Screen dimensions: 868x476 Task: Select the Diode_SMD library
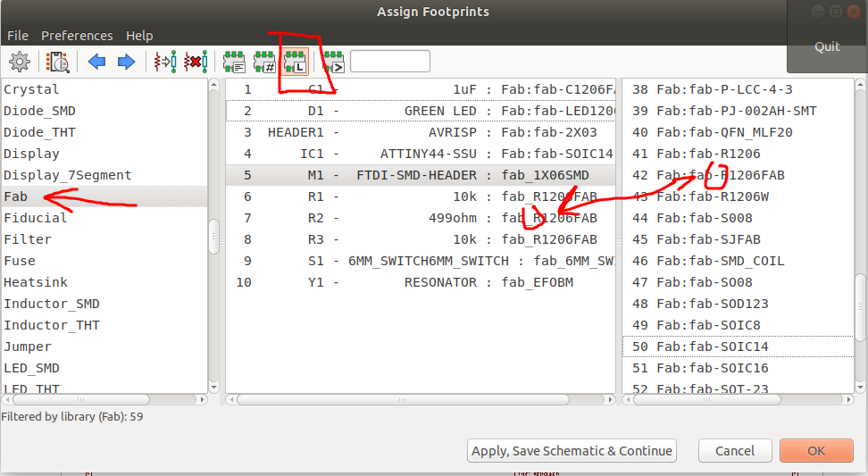point(104,111)
